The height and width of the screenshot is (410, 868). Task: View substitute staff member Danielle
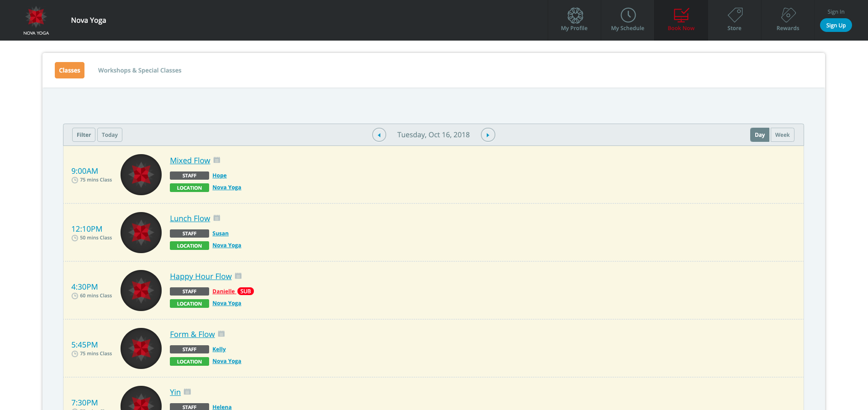(224, 291)
